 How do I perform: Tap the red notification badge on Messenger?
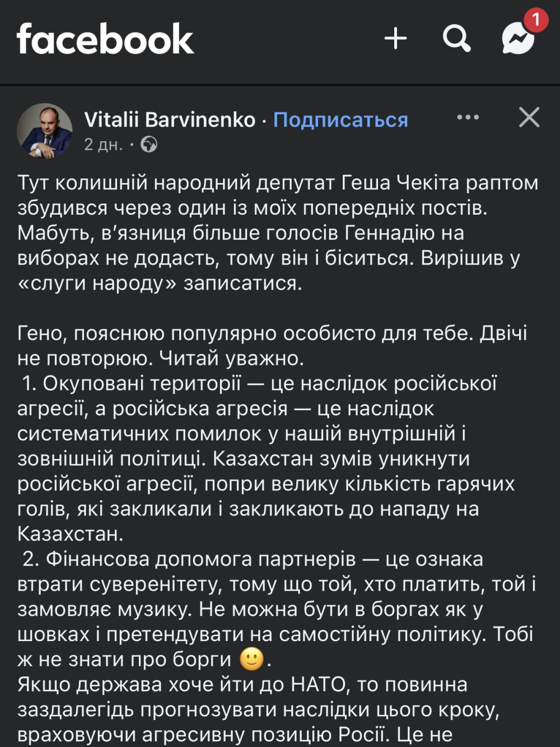(x=535, y=20)
